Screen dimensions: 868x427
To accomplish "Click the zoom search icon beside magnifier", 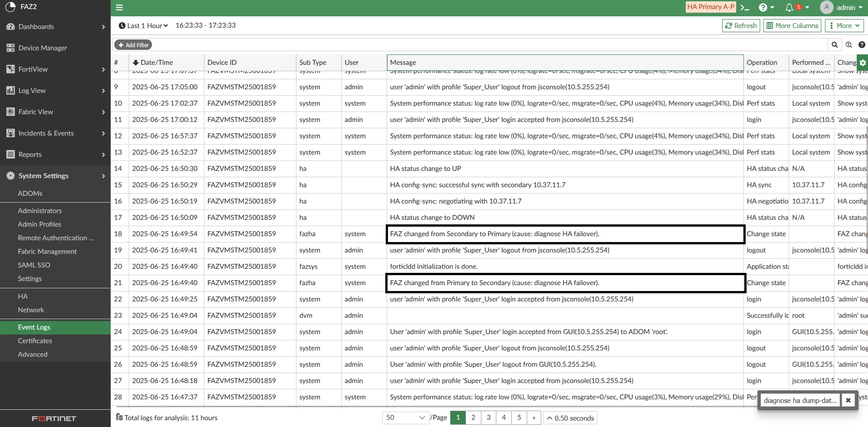I will (x=849, y=45).
